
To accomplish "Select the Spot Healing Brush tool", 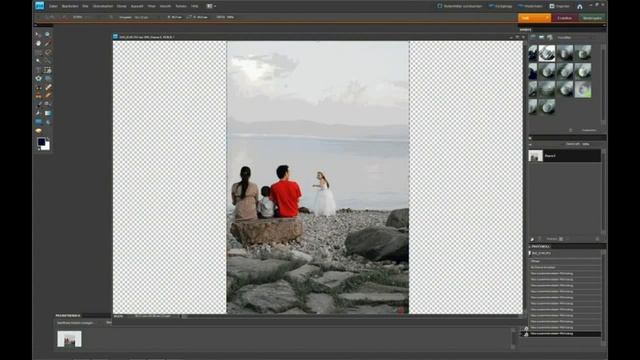I will [x=47, y=87].
